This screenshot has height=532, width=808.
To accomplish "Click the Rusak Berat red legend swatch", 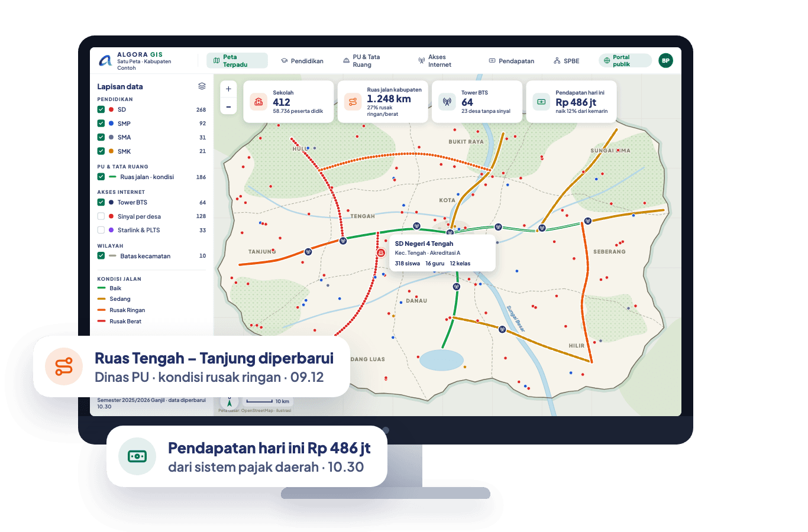I will pos(102,322).
